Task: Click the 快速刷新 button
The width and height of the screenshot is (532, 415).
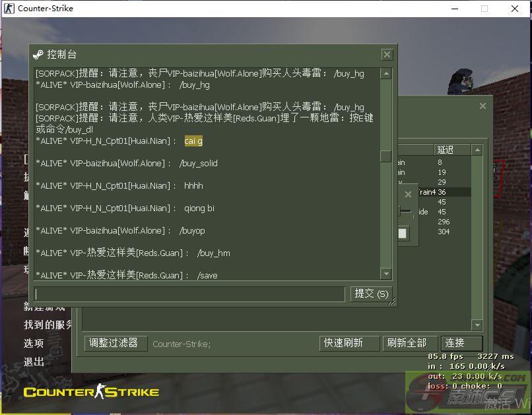Action: point(349,343)
